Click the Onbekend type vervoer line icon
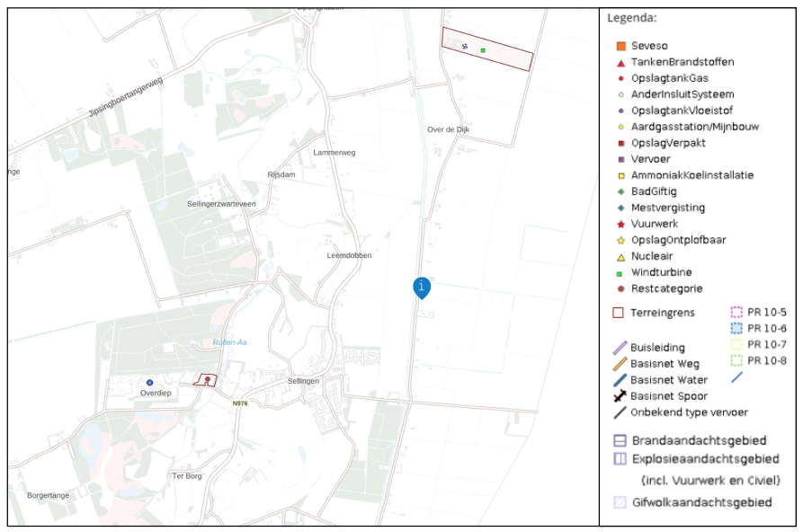The height and width of the screenshot is (532, 803). 620,412
